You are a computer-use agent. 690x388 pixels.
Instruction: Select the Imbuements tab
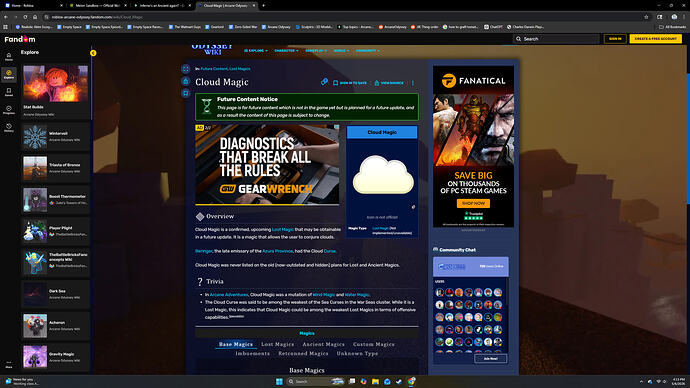click(253, 353)
